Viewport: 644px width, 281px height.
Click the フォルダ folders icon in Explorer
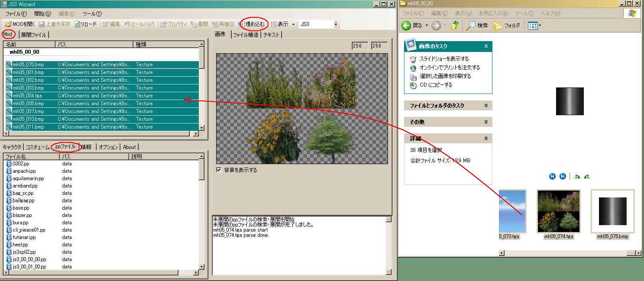pyautogui.click(x=498, y=26)
